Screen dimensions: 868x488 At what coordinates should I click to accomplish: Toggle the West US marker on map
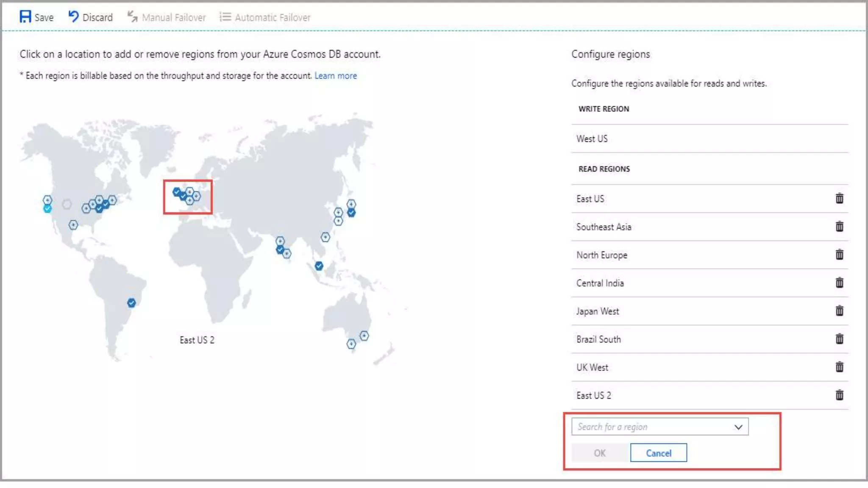click(x=47, y=208)
